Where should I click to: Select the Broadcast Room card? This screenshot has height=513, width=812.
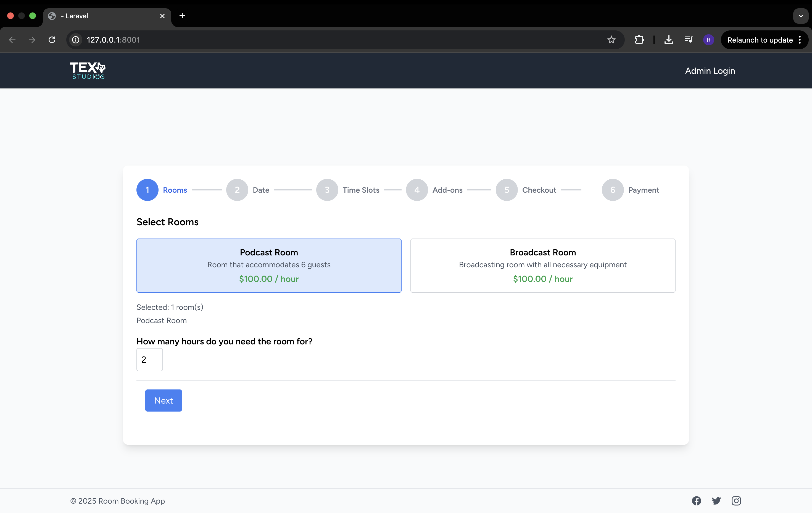pyautogui.click(x=542, y=266)
